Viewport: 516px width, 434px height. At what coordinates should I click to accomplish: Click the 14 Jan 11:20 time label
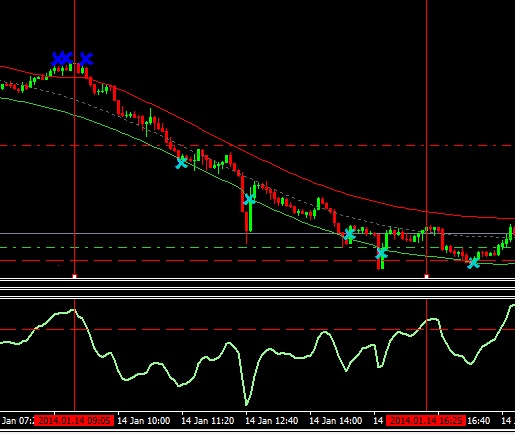(x=208, y=421)
